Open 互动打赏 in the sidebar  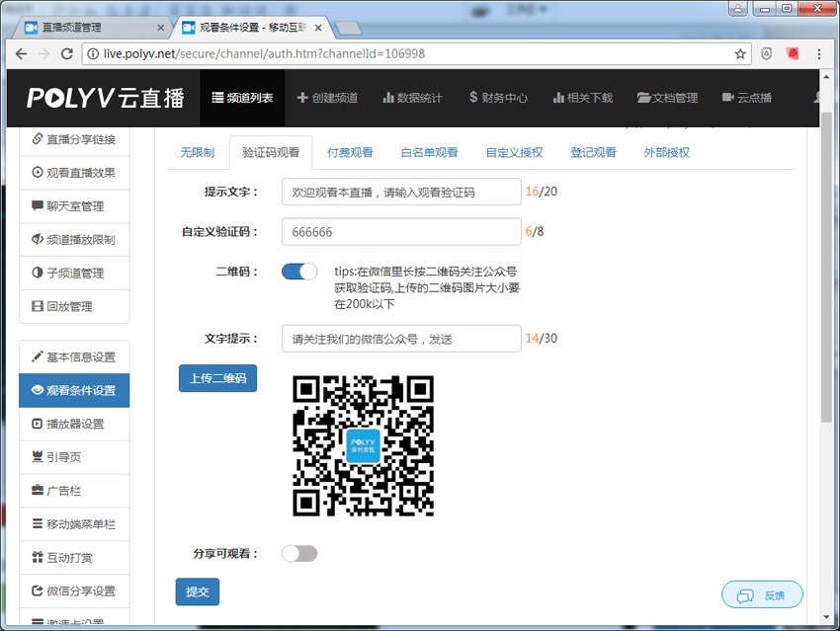[x=74, y=558]
